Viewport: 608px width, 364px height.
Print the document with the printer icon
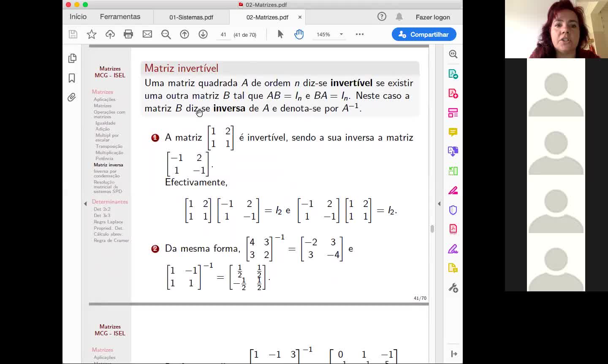pos(128,35)
